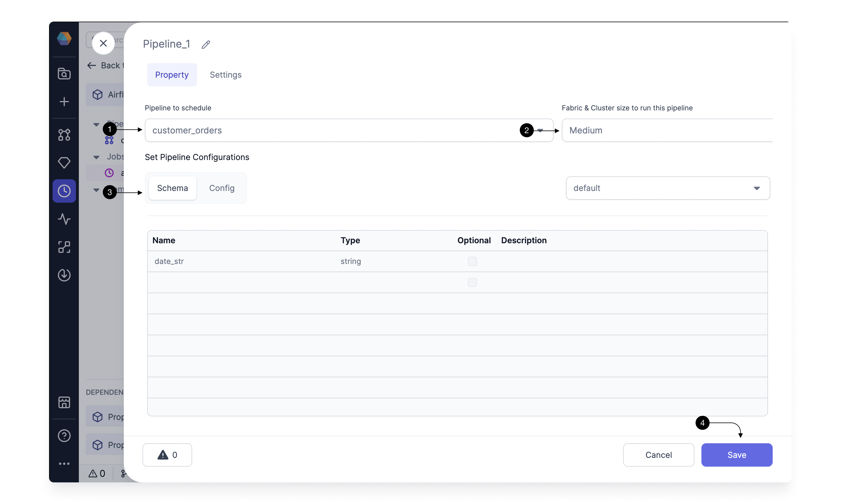Open the lineage nodes icon in sidebar
The image size is (841, 504).
click(64, 247)
